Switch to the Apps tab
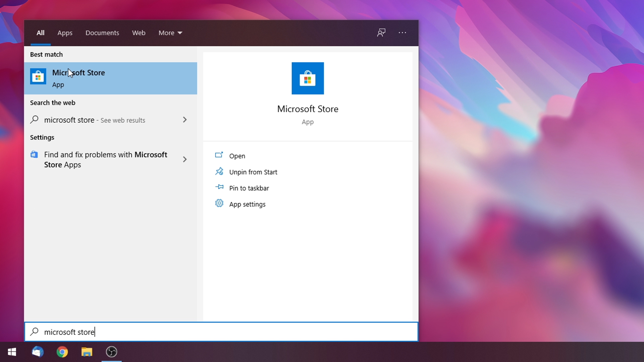The height and width of the screenshot is (362, 644). [x=65, y=33]
